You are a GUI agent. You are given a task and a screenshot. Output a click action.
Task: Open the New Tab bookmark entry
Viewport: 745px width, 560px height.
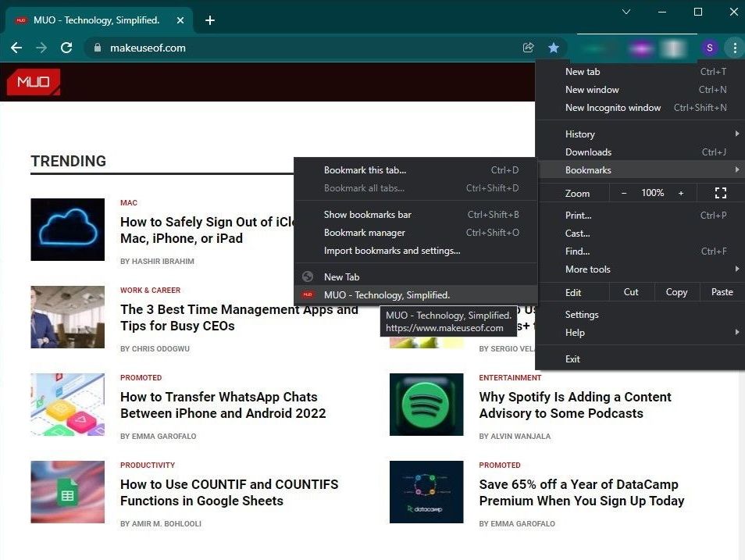click(x=415, y=277)
